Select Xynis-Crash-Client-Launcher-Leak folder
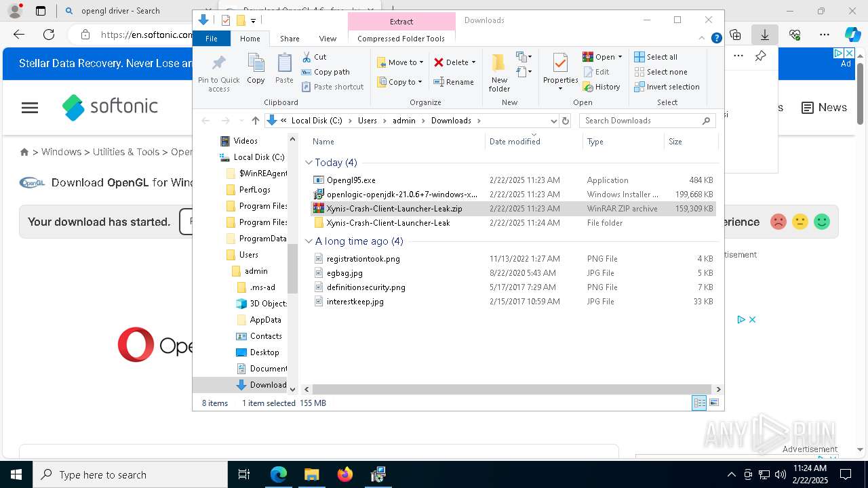 (388, 223)
